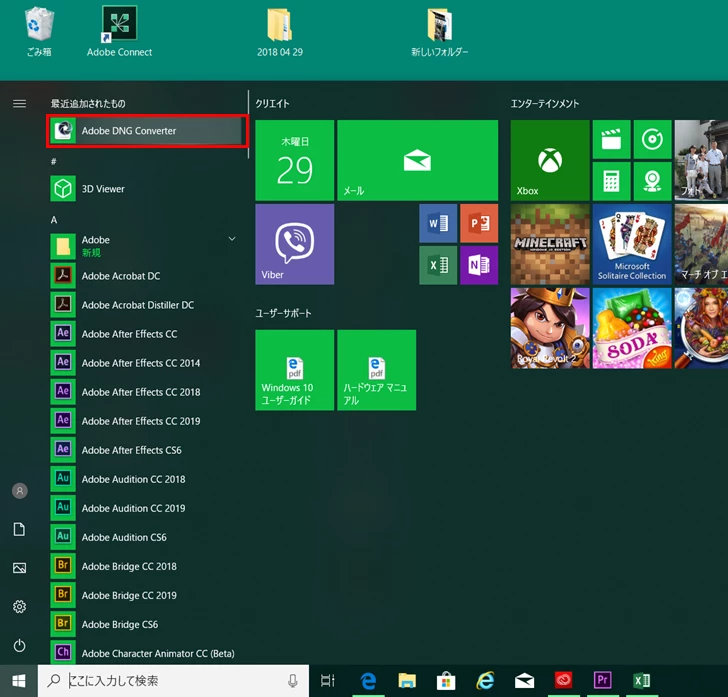Viewport: 728px width, 697px height.
Task: Open Microsoft Solitaire Collection tile
Action: point(632,244)
